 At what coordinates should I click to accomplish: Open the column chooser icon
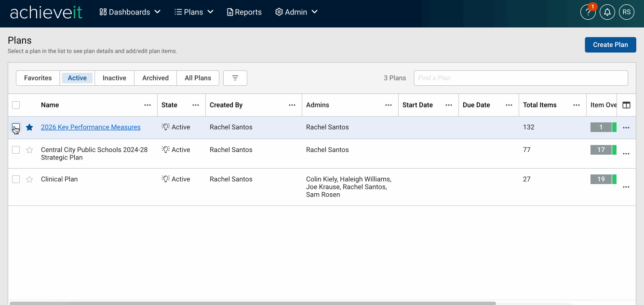[x=626, y=105]
